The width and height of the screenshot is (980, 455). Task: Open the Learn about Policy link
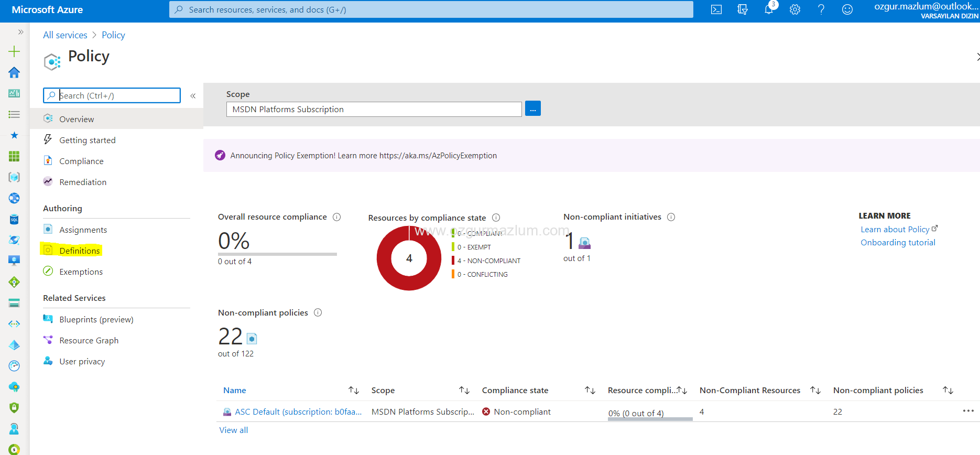click(899, 229)
